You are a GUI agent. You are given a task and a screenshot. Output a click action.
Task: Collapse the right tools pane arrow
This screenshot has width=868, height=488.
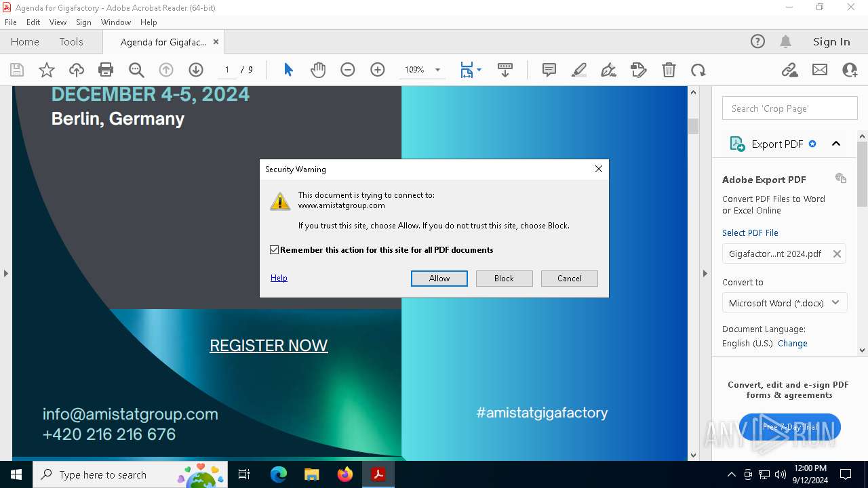[x=705, y=273]
